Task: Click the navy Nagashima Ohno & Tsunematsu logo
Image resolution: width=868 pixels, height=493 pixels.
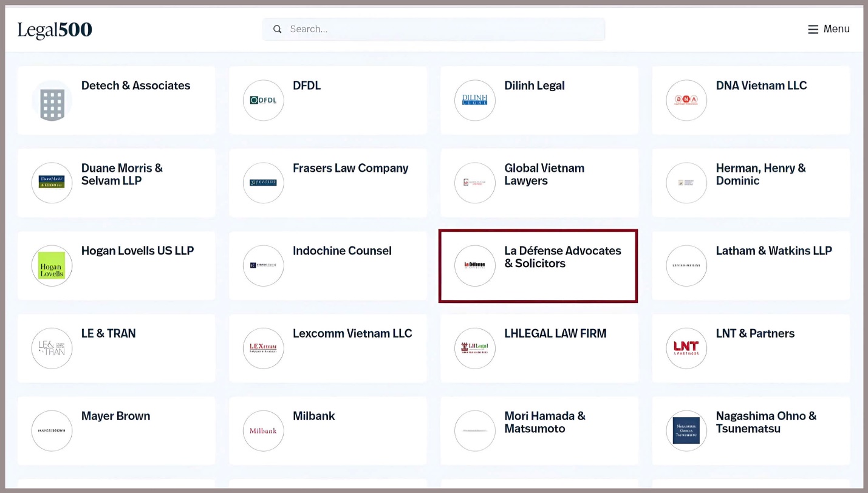Action: (x=686, y=430)
